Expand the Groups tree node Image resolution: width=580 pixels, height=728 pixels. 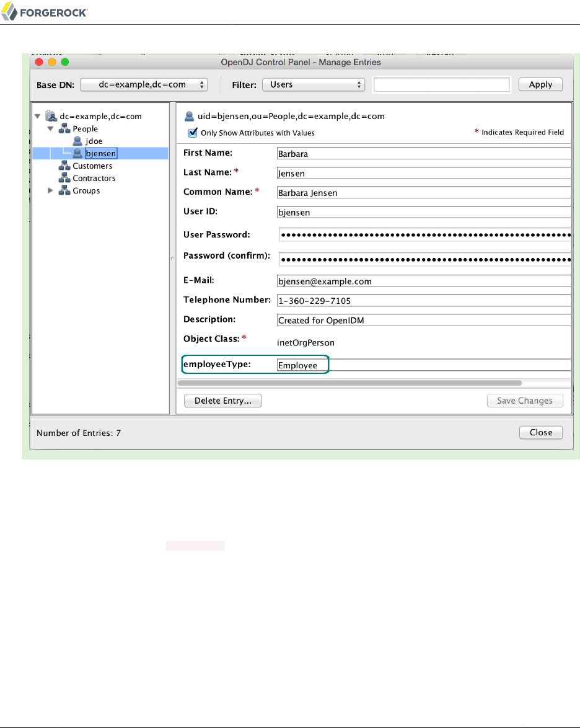(50, 190)
